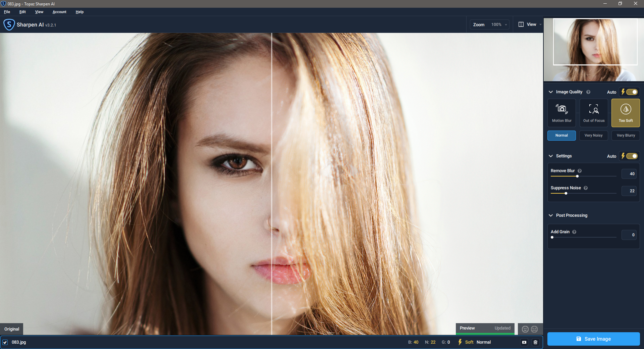Collapse the Post Processing section
644x349 pixels.
coord(551,215)
